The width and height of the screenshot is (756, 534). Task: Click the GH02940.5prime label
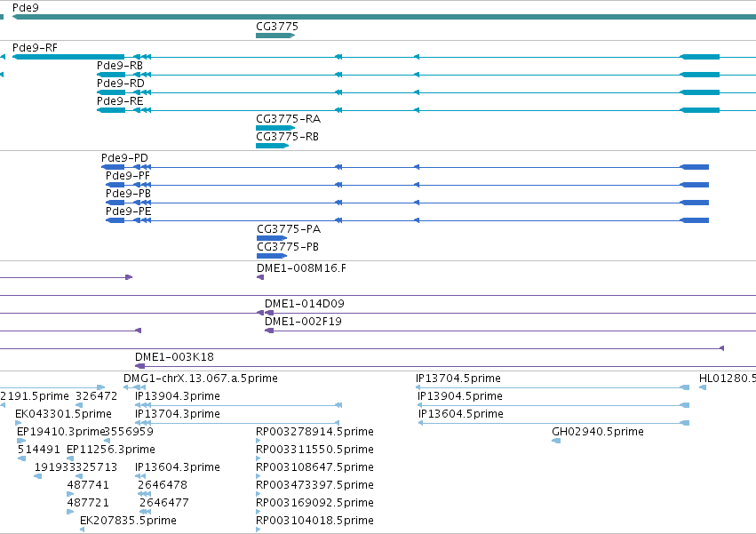(x=598, y=432)
